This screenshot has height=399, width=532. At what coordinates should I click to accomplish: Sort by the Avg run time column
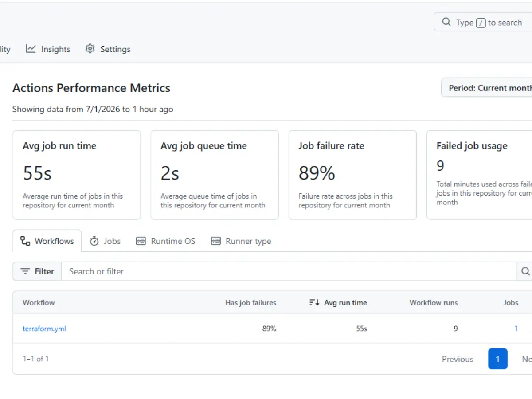coord(338,302)
